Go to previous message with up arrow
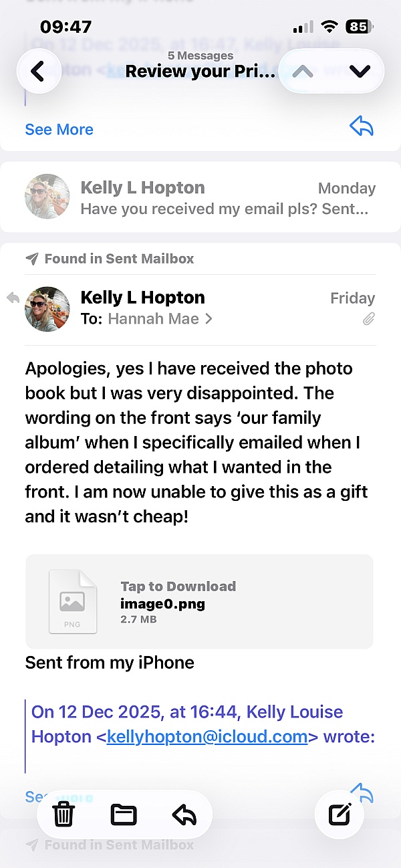 (x=303, y=71)
